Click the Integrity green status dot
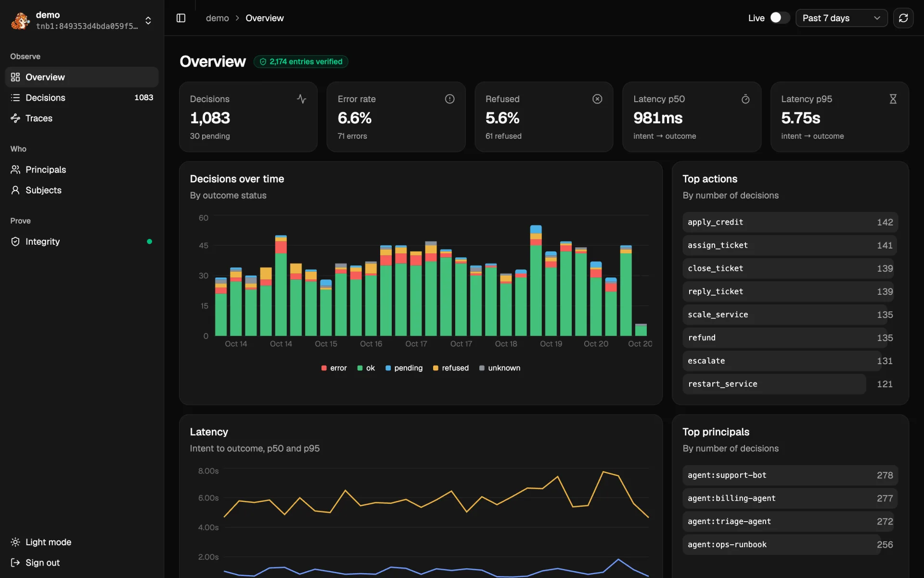924x578 pixels. pos(149,241)
